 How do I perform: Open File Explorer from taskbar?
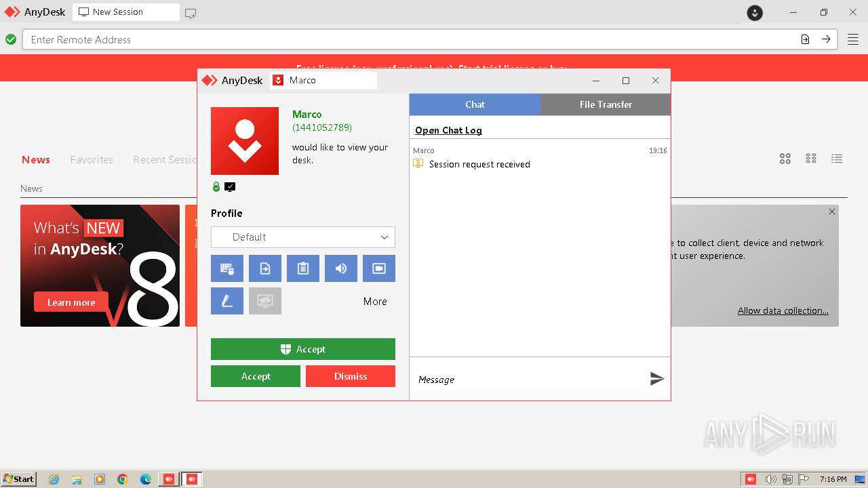77,479
